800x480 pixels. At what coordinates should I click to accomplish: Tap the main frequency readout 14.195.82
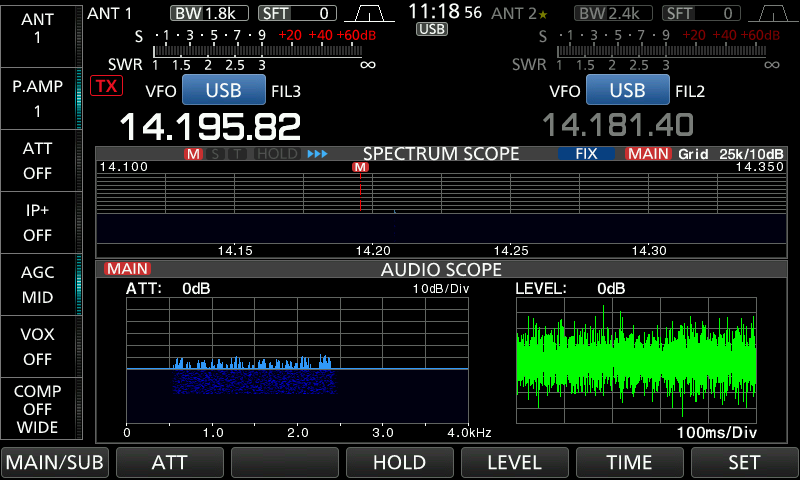coord(210,126)
